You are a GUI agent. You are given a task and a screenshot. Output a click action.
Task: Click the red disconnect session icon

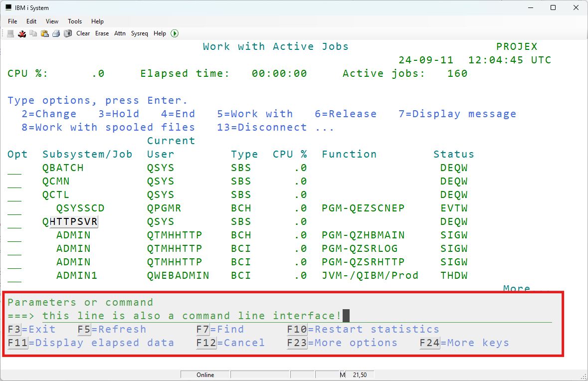(22, 33)
